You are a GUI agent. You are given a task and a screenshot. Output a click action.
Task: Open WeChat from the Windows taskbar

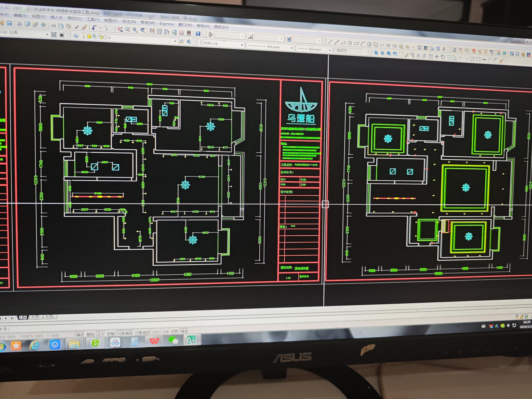[173, 340]
